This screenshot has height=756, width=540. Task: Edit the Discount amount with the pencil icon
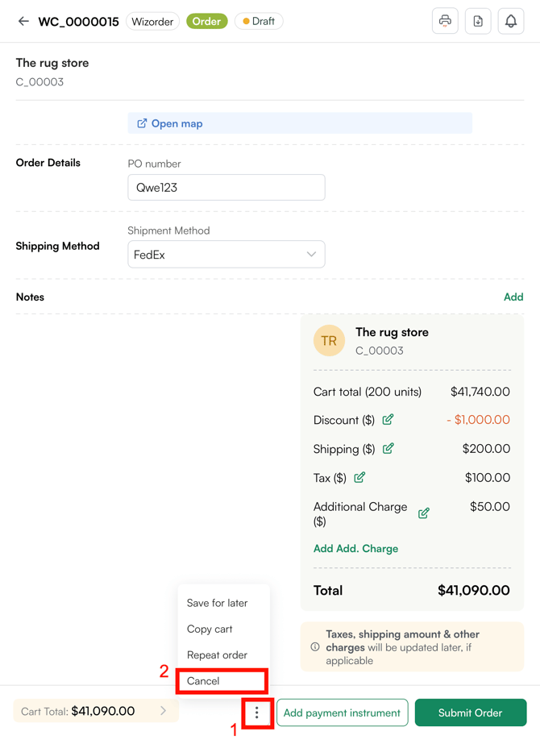pyautogui.click(x=388, y=420)
